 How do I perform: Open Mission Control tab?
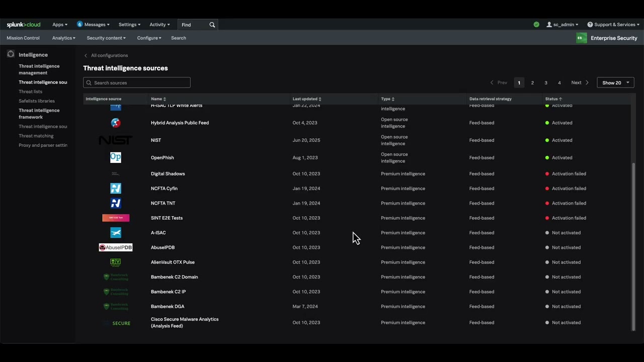[x=23, y=38]
